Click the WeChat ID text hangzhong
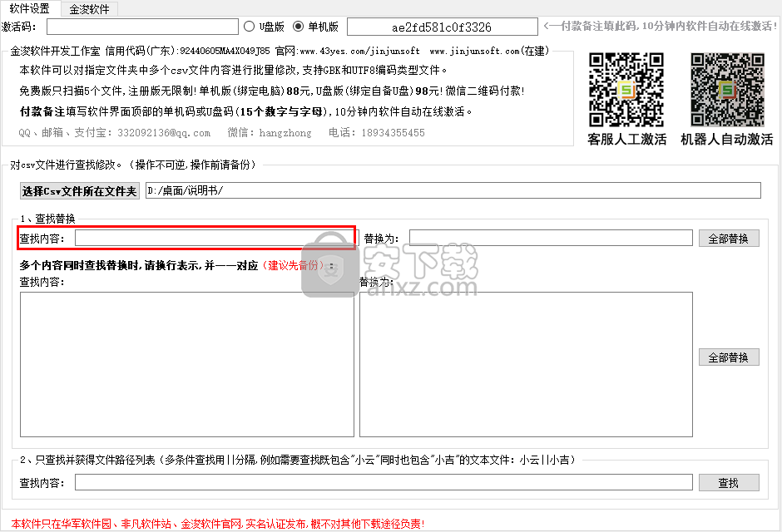 click(285, 133)
